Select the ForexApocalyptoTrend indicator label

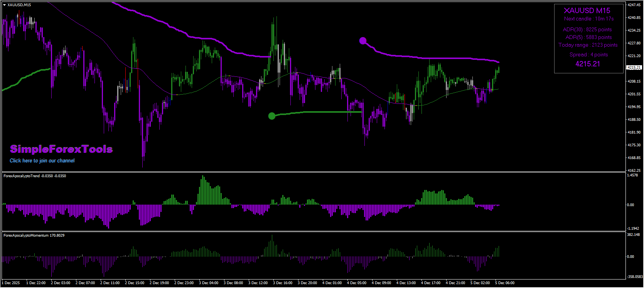(x=34, y=176)
